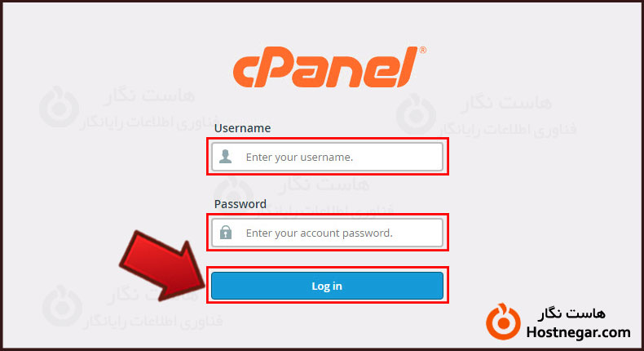This screenshot has width=644, height=351.
Task: Click the Hostnegar.com text
Action: 578,332
